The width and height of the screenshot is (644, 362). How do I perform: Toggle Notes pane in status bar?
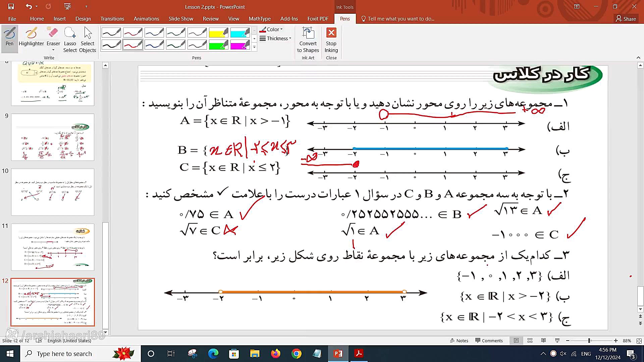click(x=459, y=341)
